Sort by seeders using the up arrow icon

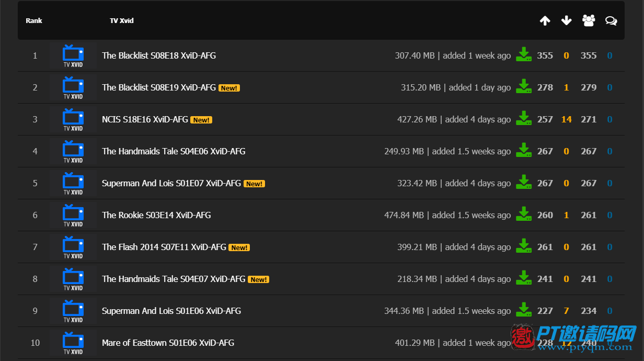click(x=545, y=20)
